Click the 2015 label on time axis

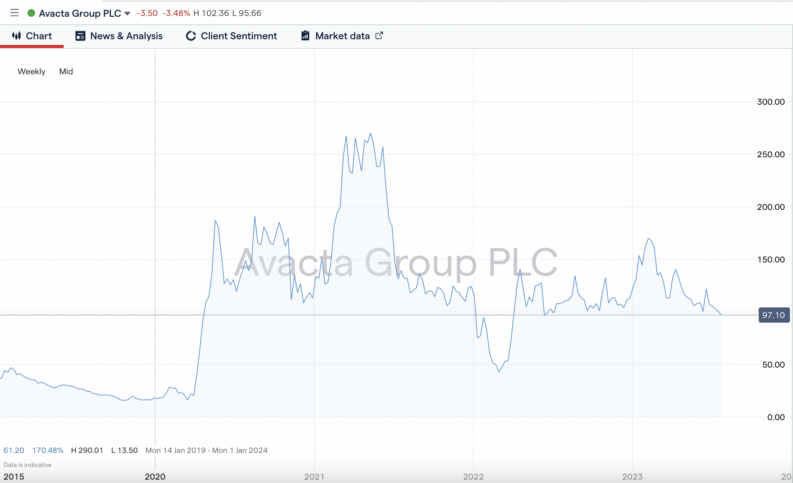tap(14, 477)
